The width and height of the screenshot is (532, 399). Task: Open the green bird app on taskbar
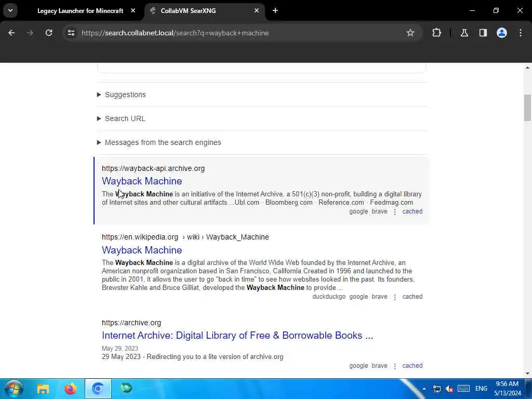click(x=126, y=388)
